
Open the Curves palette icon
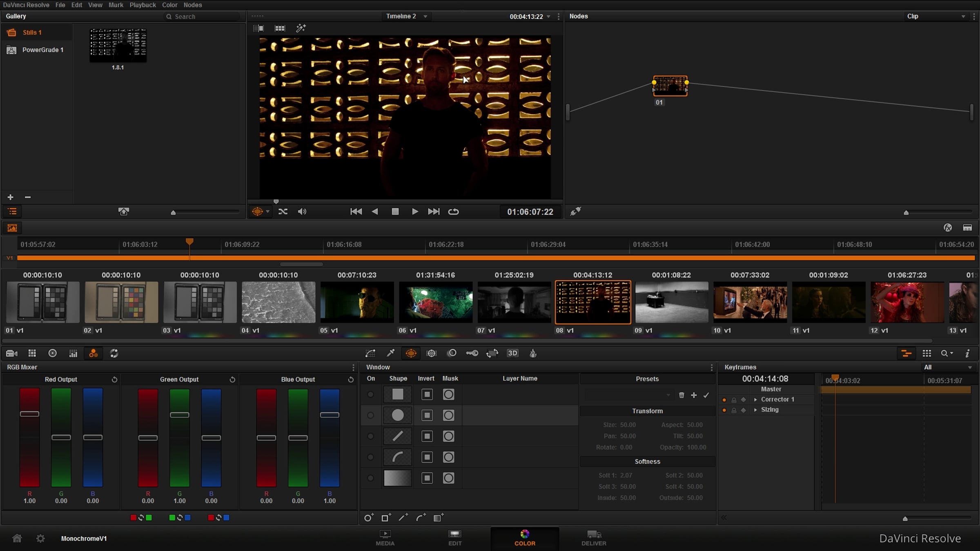coord(370,353)
